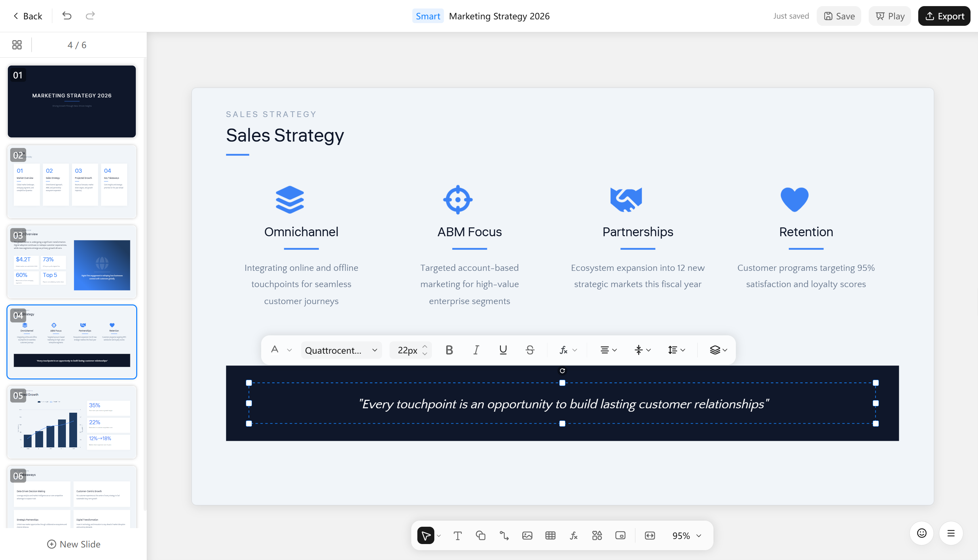
Task: Toggle bold formatting
Action: [449, 350]
